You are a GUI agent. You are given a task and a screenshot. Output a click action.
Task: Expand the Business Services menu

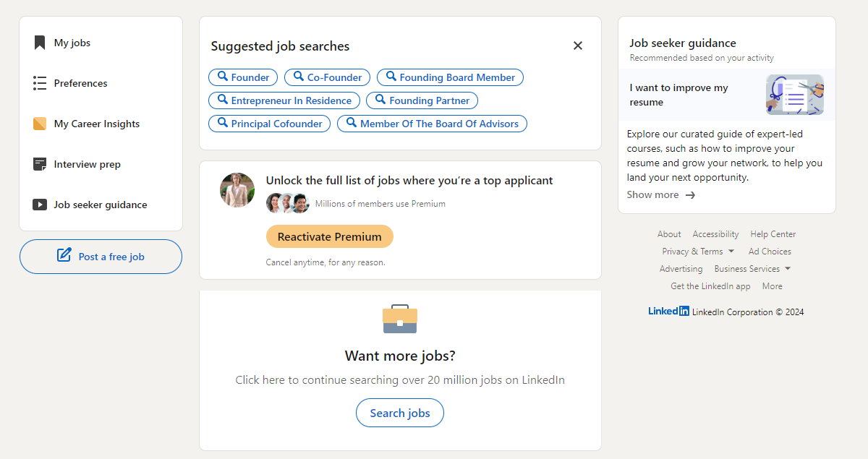click(747, 268)
